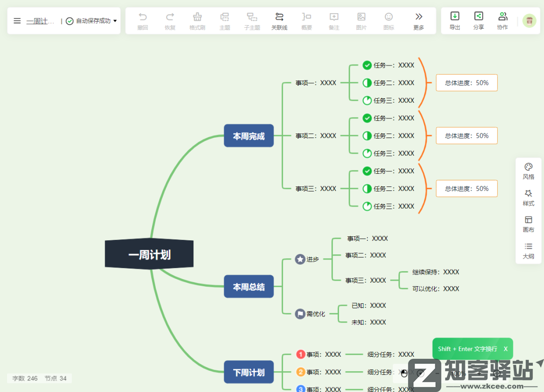
Task: Toggle the green completed check on 任务一
Action: pyautogui.click(x=367, y=65)
